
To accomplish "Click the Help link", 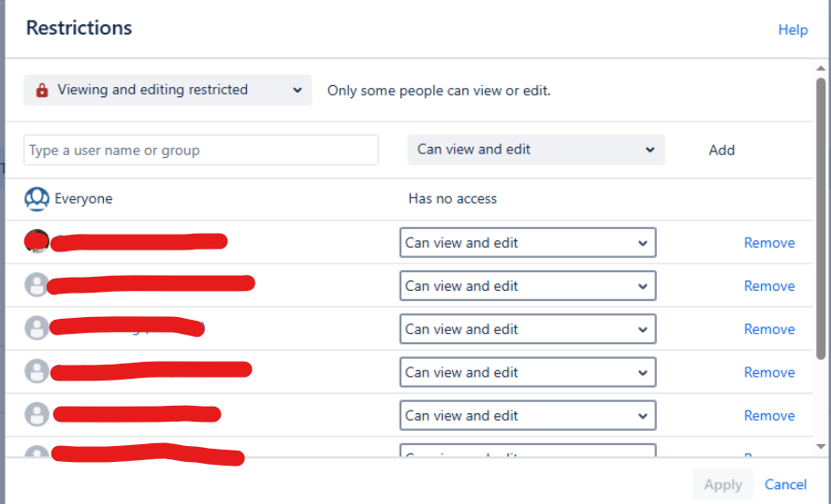I will [793, 30].
